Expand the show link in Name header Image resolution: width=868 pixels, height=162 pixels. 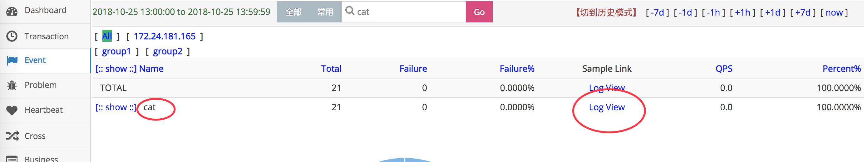[116, 69]
